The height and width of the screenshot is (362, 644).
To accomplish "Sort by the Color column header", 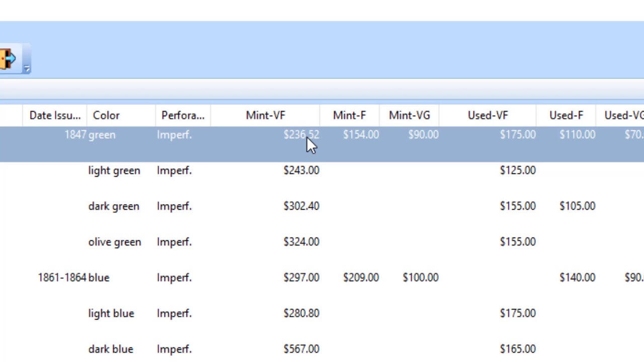I will [106, 116].
